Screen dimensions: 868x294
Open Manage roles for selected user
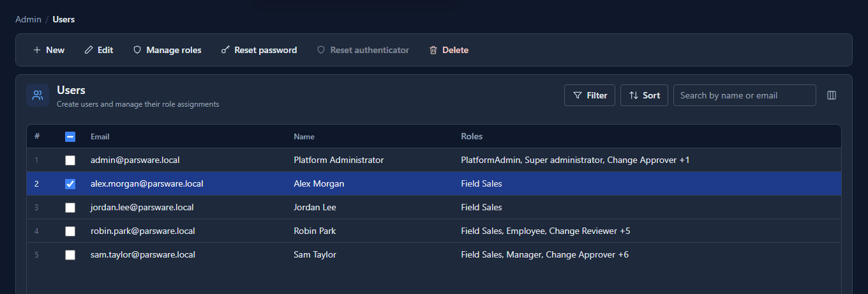point(167,50)
